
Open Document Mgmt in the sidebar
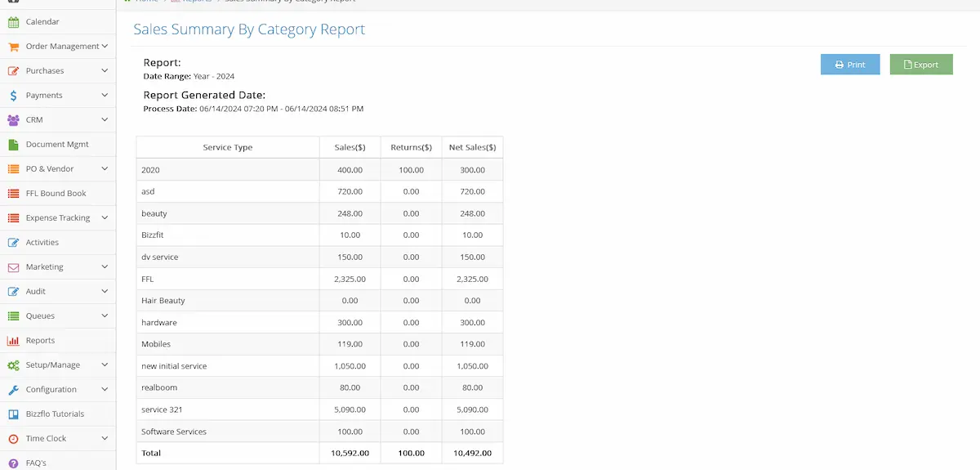tap(58, 145)
